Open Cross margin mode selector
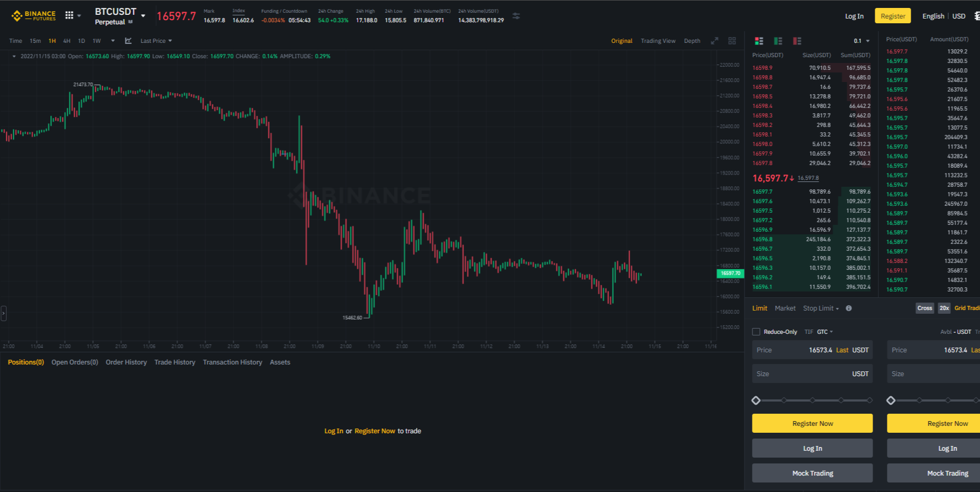980x492 pixels. coord(924,308)
